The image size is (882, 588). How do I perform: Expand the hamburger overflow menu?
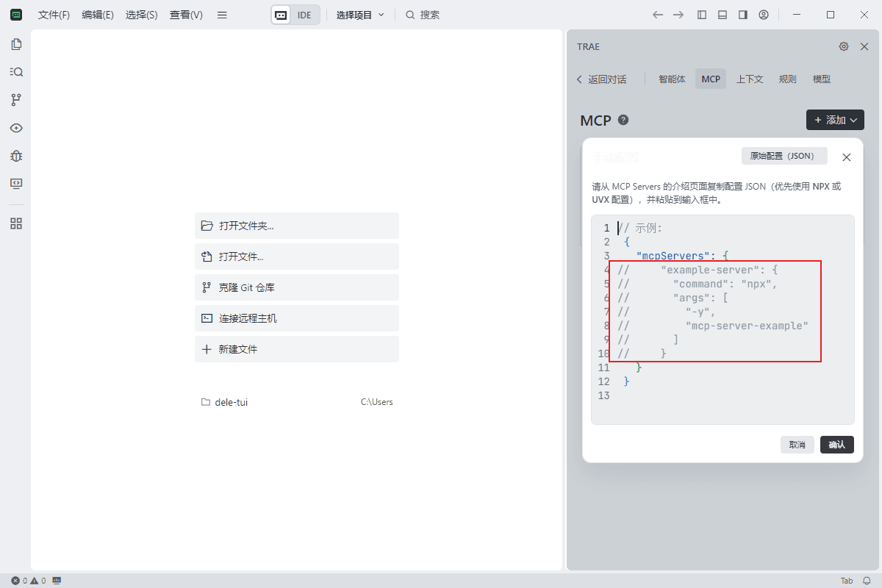click(222, 15)
